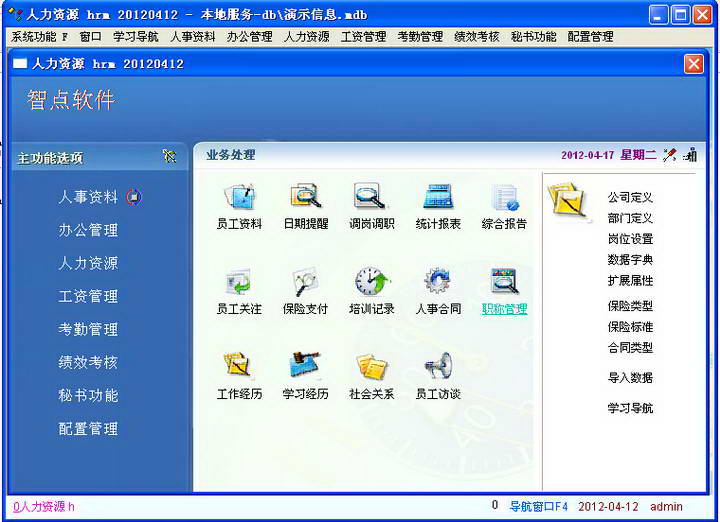Select 秘书功能 in the left sidebar
720x522 pixels.
tap(88, 395)
